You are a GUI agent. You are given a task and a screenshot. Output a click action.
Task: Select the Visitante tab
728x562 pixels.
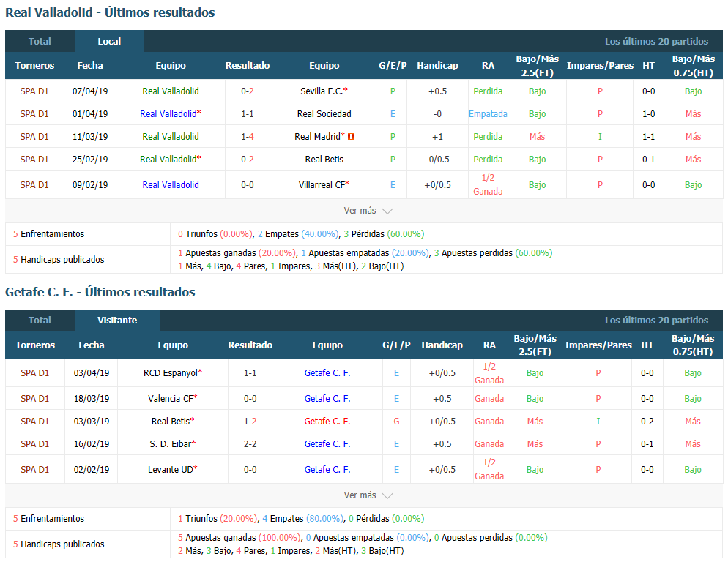117,321
